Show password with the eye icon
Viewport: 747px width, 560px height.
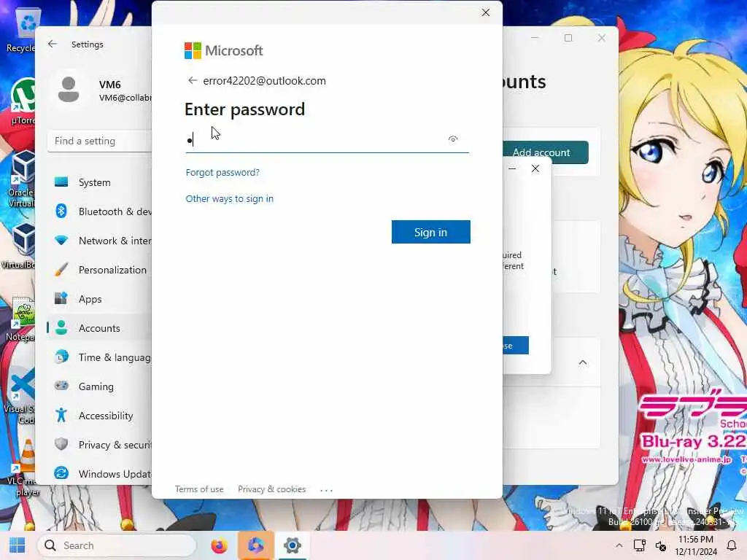[x=452, y=139]
